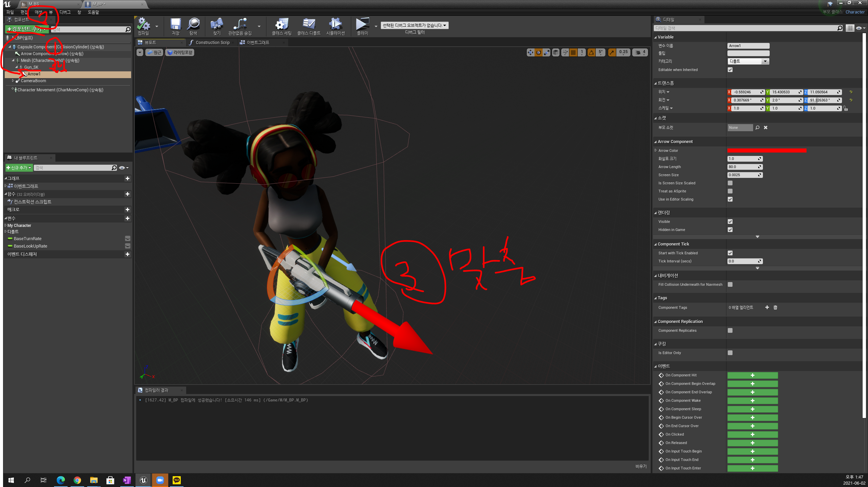Click the 컴포넌트 추가 button

pos(27,29)
